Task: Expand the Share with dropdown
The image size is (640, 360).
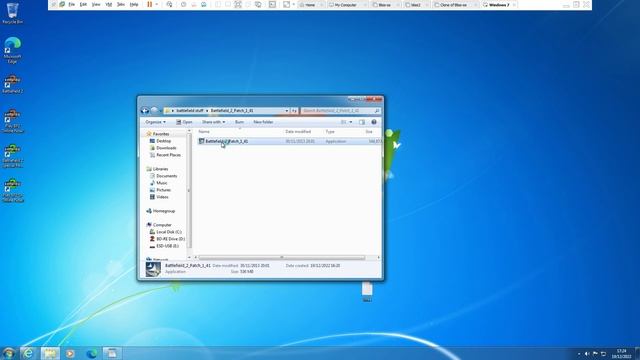Action: [x=213, y=122]
